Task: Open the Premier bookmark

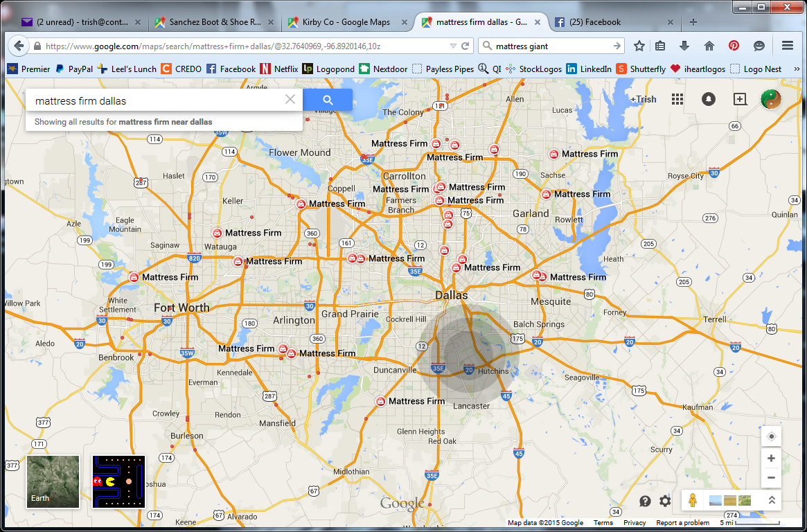Action: (29, 69)
